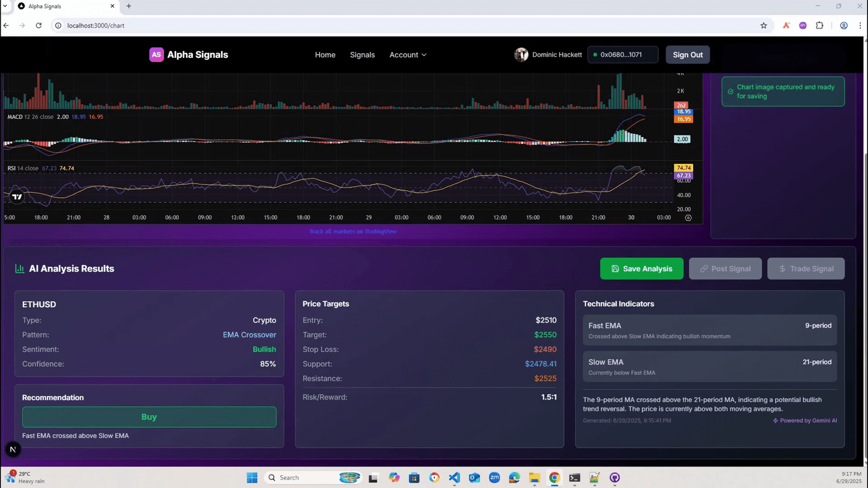Click Dominic Hackett's profile avatar

click(521, 55)
